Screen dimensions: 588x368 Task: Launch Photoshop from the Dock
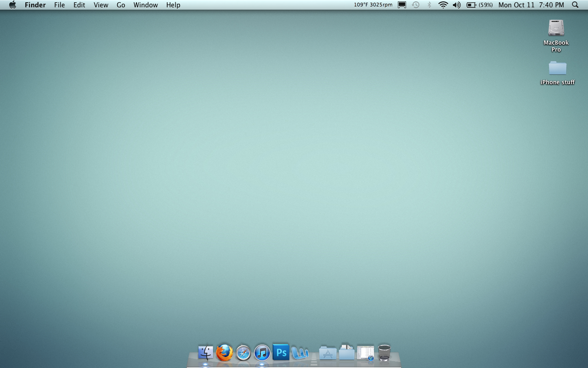coord(281,352)
